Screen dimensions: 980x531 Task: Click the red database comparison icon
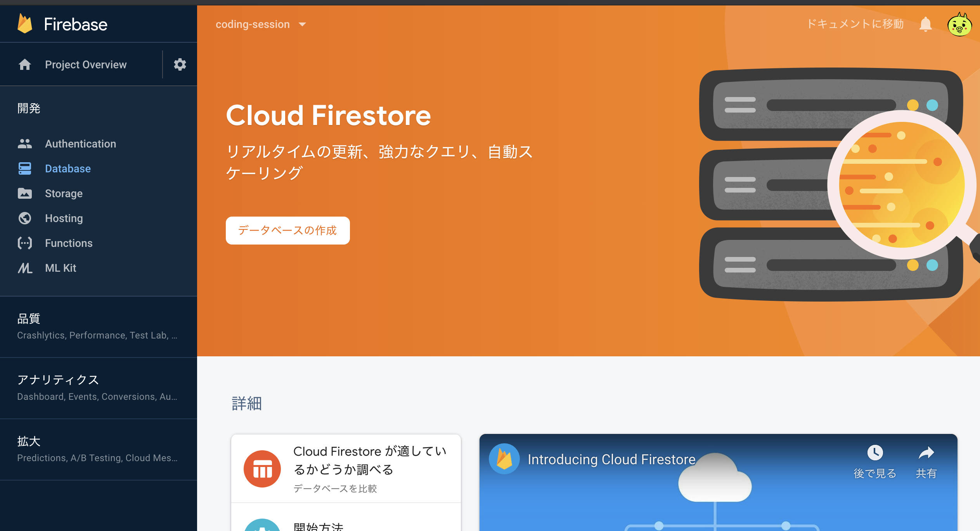pos(262,469)
